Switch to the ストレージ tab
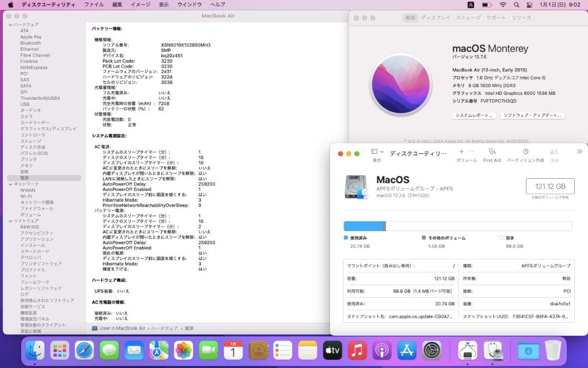The image size is (588, 368). pyautogui.click(x=468, y=17)
